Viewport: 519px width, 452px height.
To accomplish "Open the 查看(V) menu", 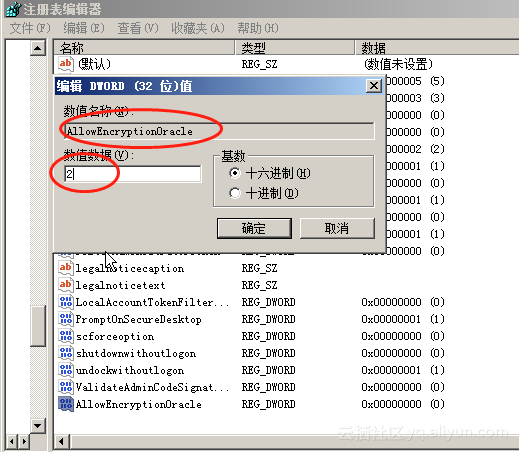I will [x=138, y=28].
